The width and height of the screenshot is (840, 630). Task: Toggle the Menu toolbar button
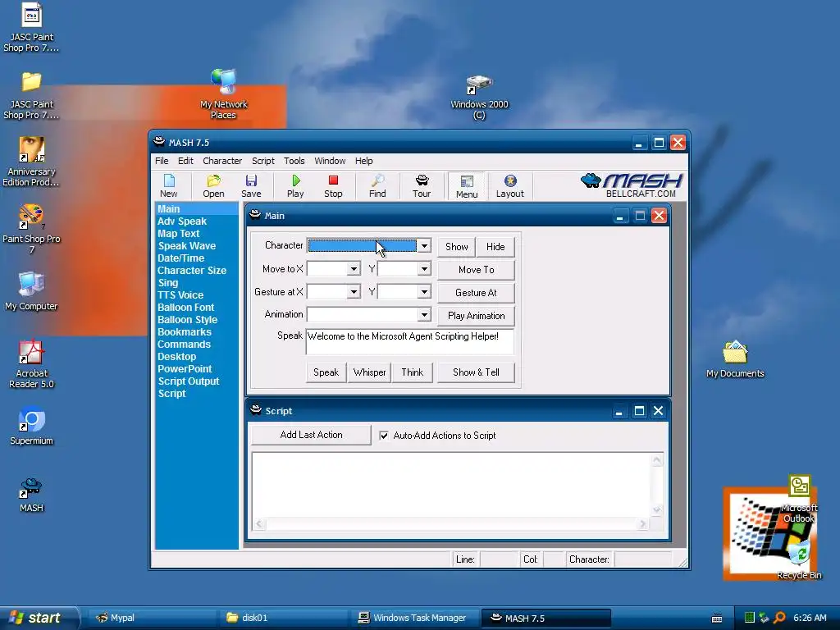tap(467, 186)
